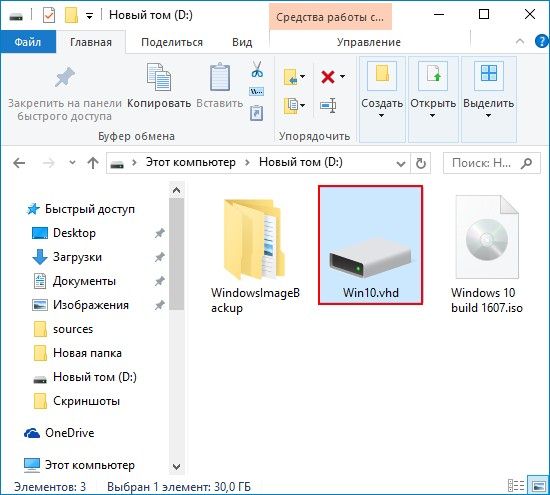The image size is (550, 495).
Task: Click the red Delete X icon
Action: 328,77
